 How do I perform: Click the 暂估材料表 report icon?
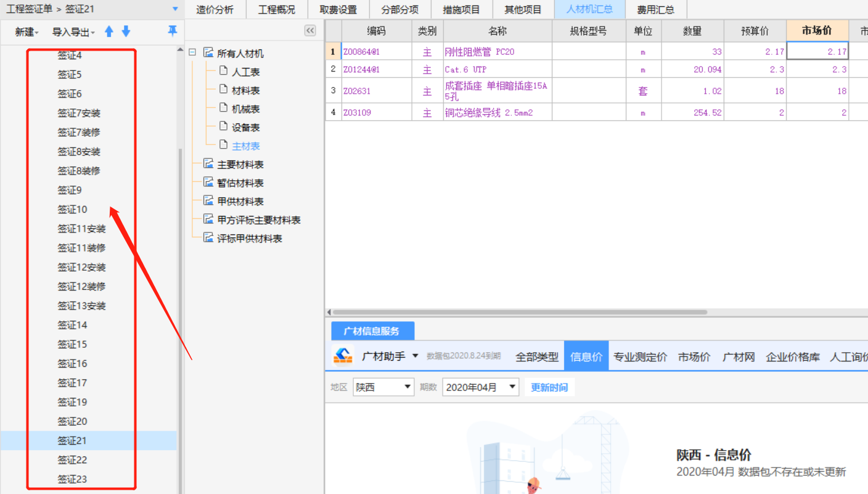point(208,183)
